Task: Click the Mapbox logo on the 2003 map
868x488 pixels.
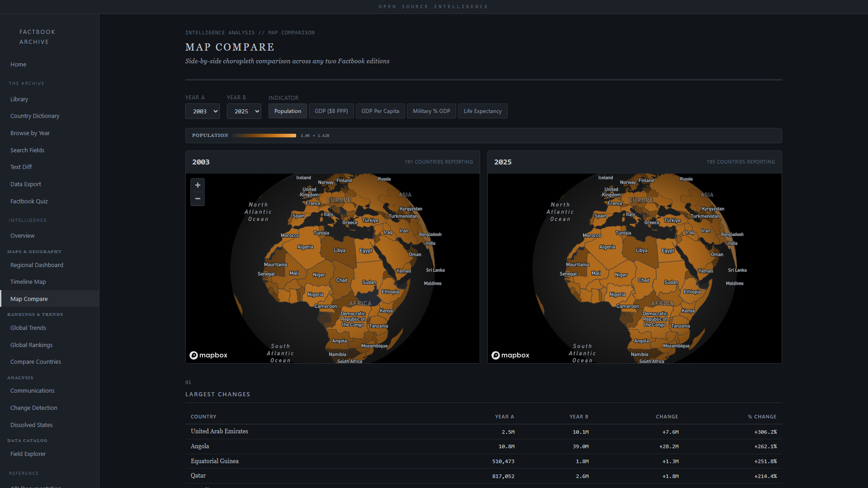Action: point(208,355)
